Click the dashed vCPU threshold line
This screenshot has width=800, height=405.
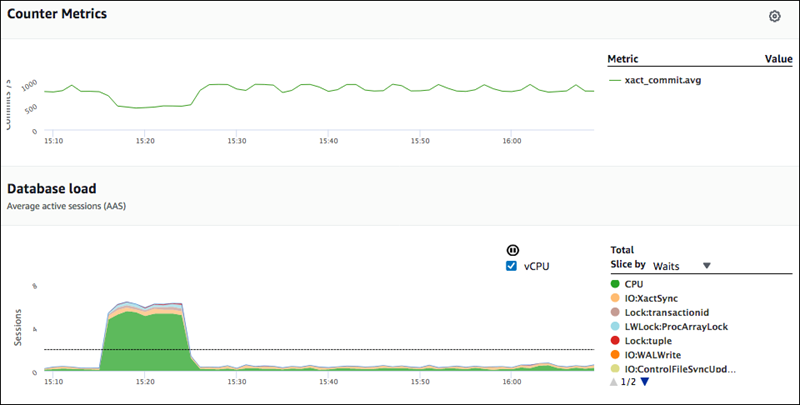(300, 350)
